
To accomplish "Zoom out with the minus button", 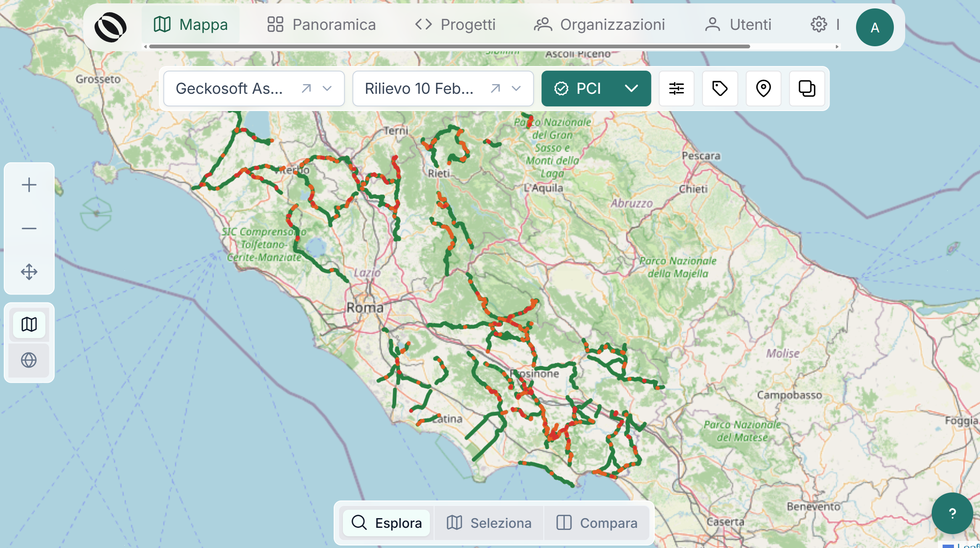I will pos(29,228).
